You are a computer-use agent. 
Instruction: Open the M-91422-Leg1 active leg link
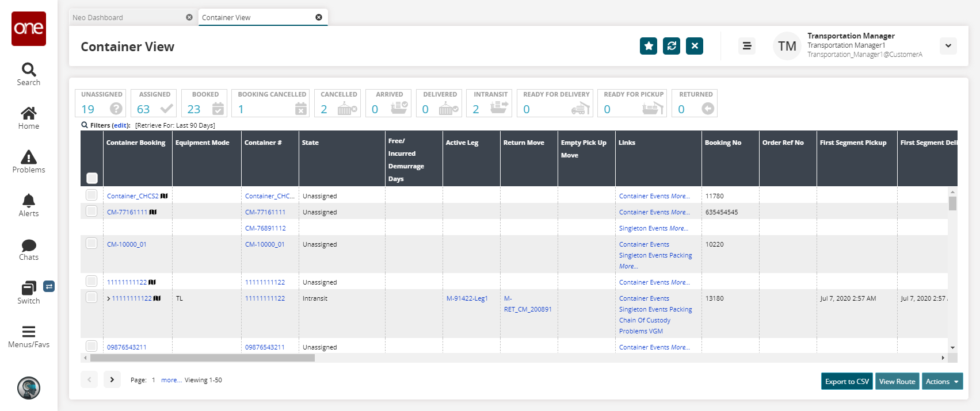point(467,298)
